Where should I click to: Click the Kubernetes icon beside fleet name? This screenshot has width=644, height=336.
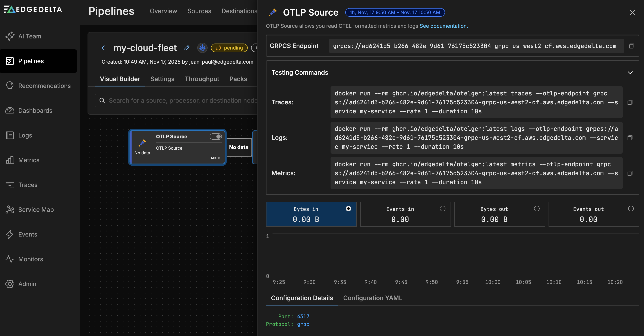pyautogui.click(x=202, y=48)
